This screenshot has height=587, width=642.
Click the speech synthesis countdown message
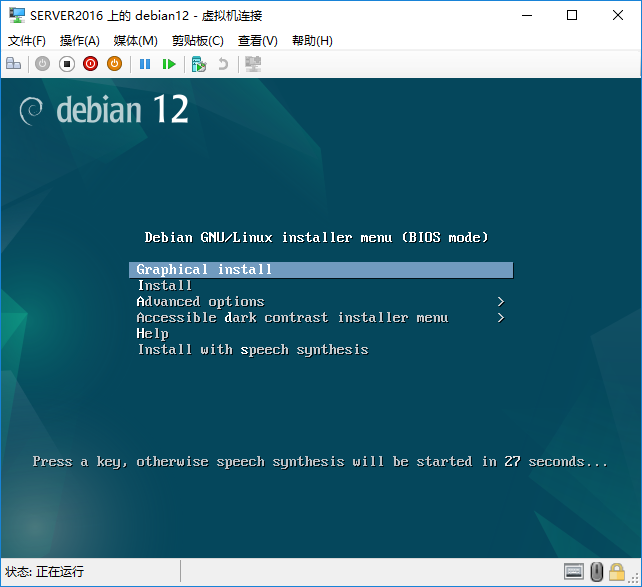tap(320, 462)
